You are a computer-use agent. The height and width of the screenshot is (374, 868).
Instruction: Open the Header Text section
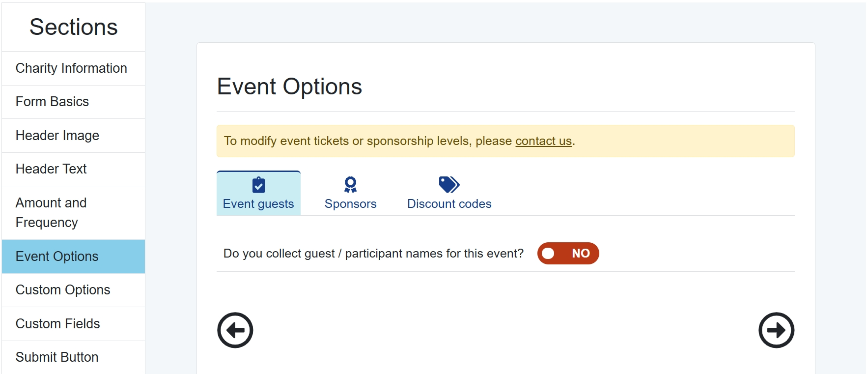(x=51, y=169)
